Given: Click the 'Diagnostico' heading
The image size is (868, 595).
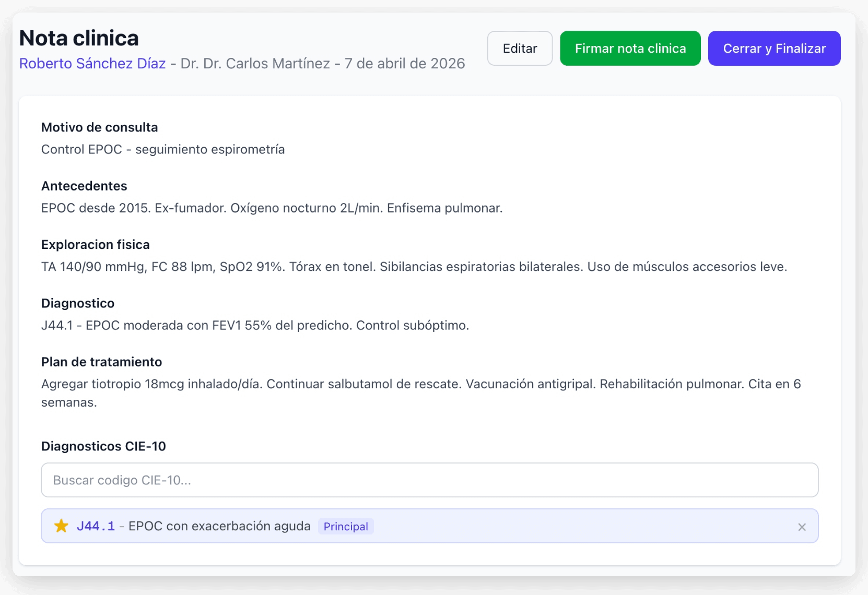Looking at the screenshot, I should click(x=78, y=303).
